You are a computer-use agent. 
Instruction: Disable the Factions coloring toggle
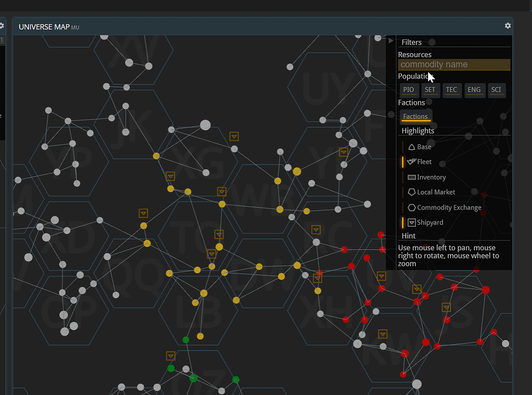tap(415, 116)
